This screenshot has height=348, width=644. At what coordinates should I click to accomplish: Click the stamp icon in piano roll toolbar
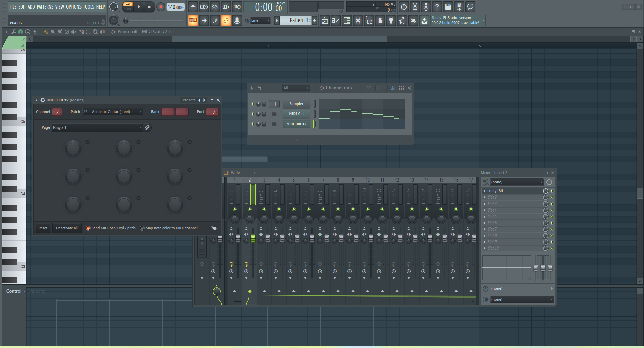[28, 32]
